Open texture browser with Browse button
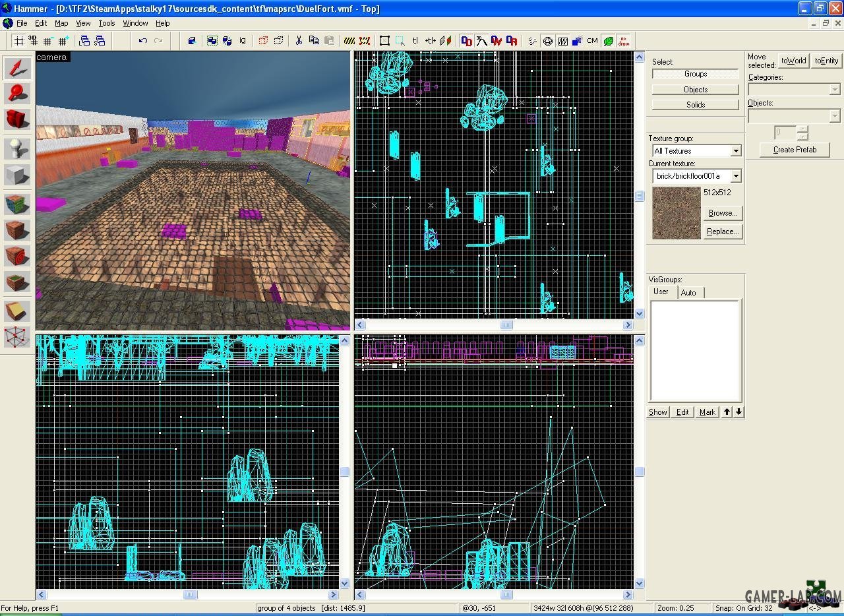The height and width of the screenshot is (616, 844). [723, 213]
